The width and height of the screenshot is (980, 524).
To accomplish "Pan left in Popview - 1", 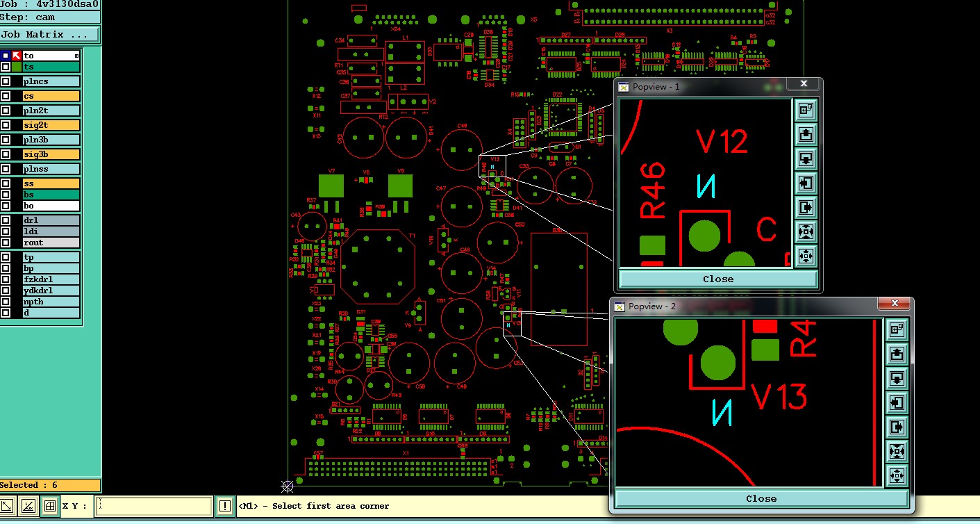I will pyautogui.click(x=806, y=183).
